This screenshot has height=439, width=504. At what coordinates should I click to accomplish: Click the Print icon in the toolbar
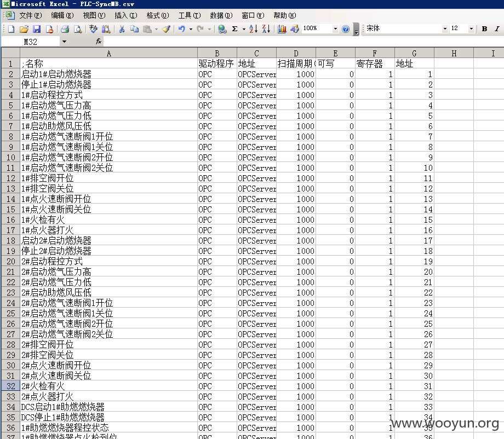65,29
